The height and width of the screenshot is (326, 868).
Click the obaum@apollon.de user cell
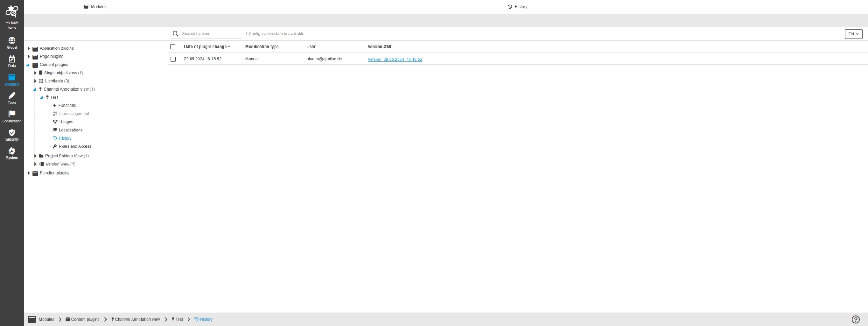point(324,59)
